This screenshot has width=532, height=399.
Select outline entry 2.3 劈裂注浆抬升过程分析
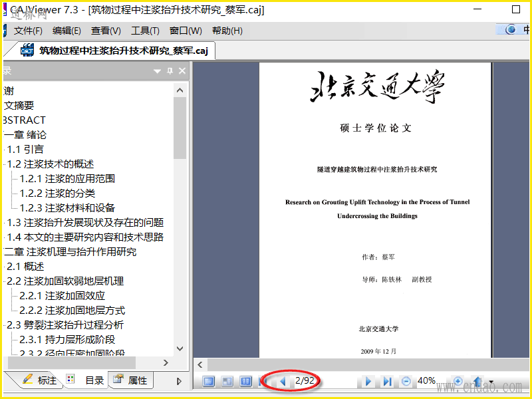[x=65, y=325]
